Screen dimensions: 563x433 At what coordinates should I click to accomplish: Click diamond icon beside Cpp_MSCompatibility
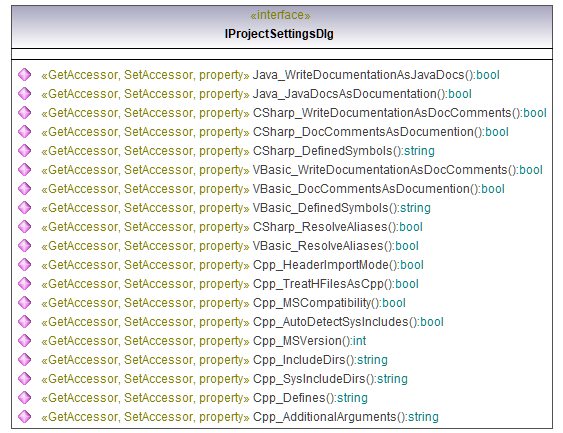pos(25,303)
